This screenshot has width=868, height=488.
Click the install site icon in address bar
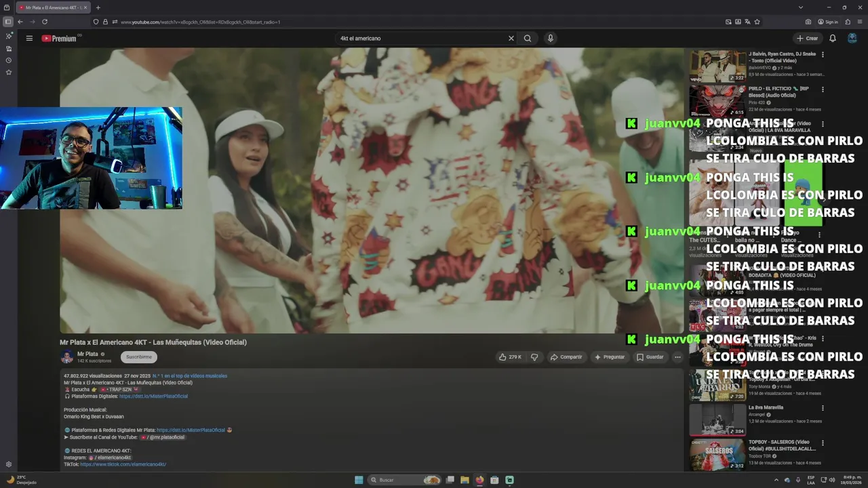coord(738,22)
